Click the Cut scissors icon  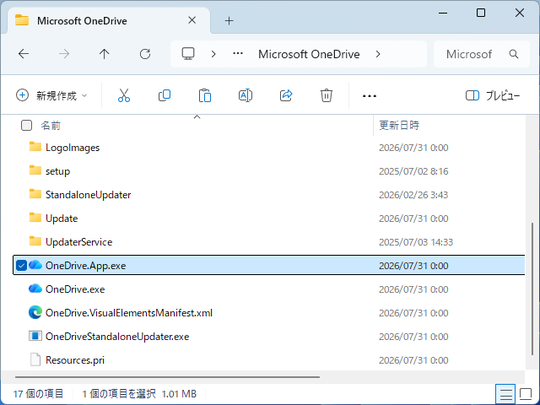coord(124,95)
